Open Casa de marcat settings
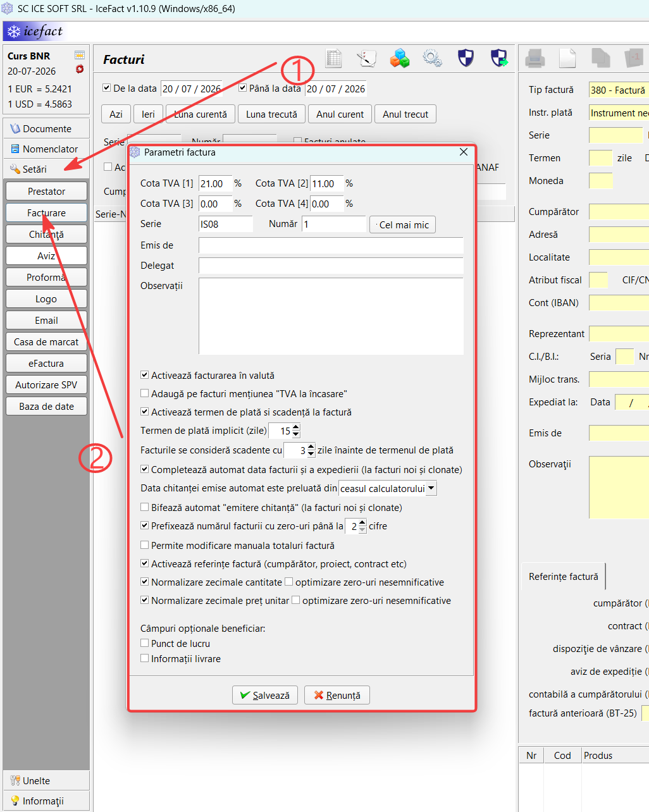649x812 pixels. tap(46, 341)
